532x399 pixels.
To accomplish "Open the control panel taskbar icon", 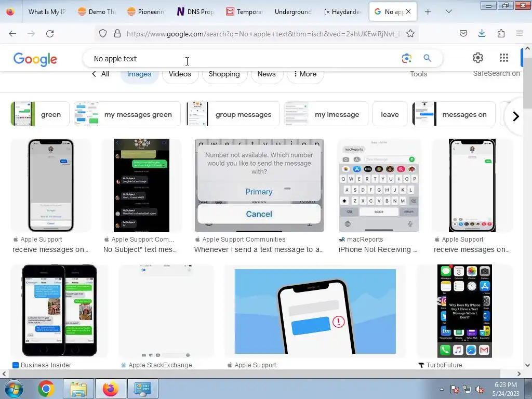I will pyautogui.click(x=143, y=389).
